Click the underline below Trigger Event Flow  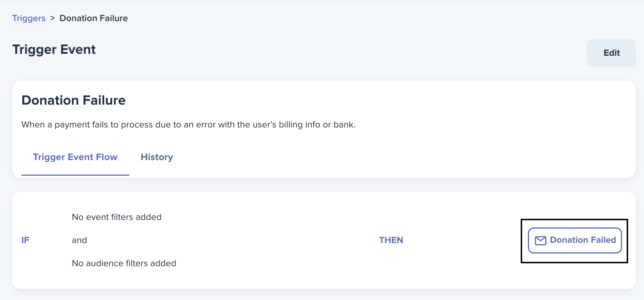click(75, 175)
